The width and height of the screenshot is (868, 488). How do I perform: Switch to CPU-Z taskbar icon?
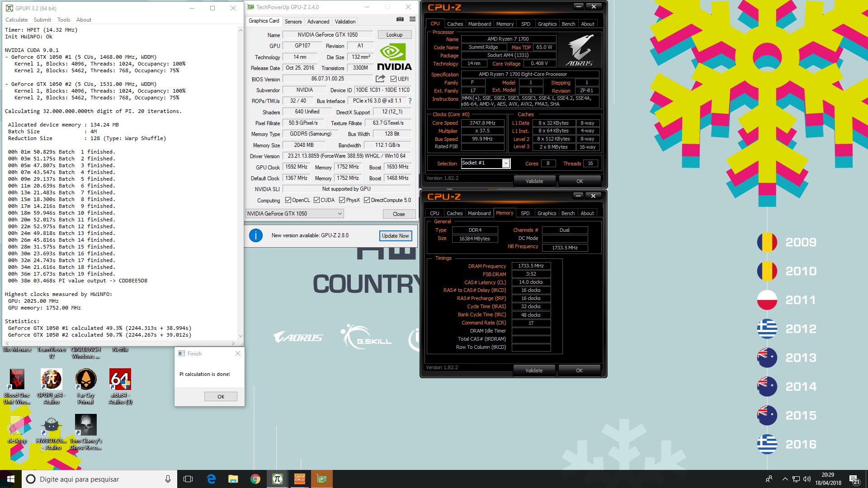299,479
